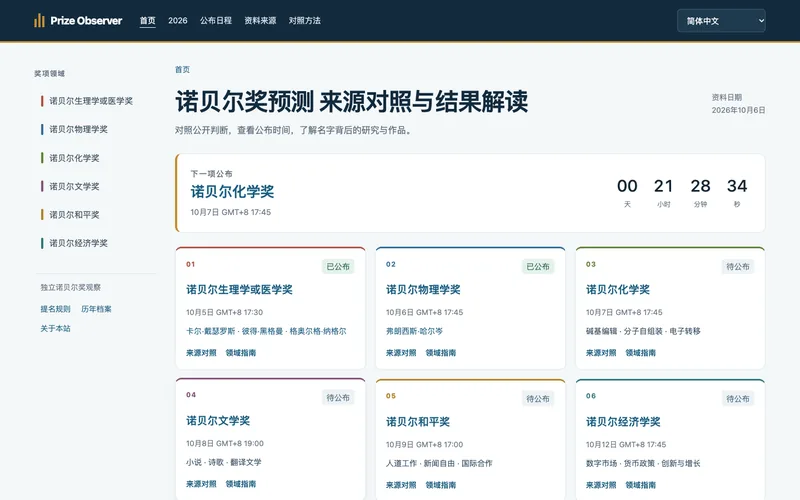800x500 pixels.
Task: Open 来源对照 on the 物理学奖 card
Action: (401, 353)
